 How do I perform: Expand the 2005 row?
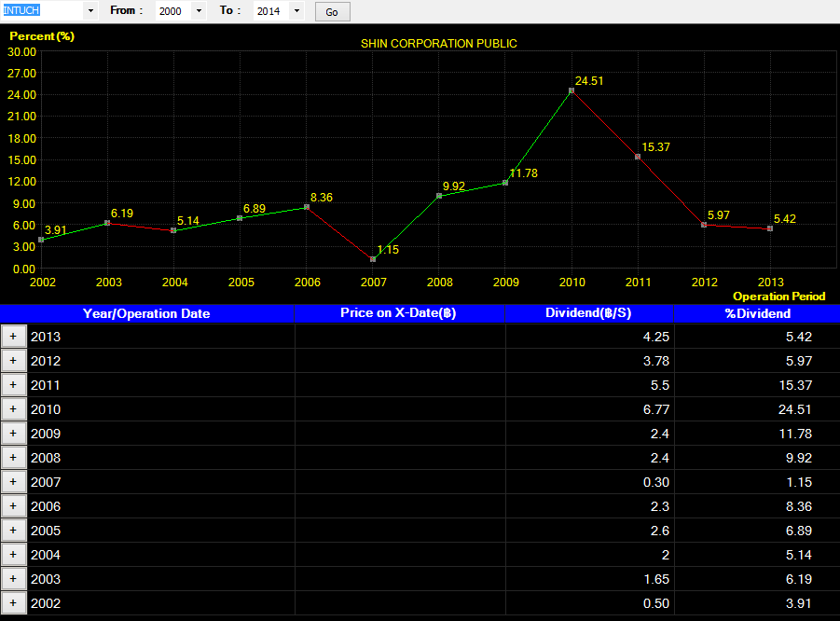coord(13,530)
